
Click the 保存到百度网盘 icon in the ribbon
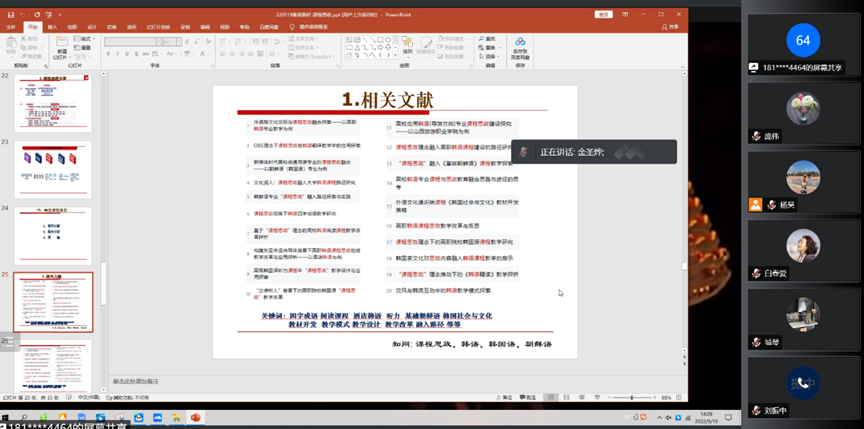pyautogui.click(x=520, y=47)
